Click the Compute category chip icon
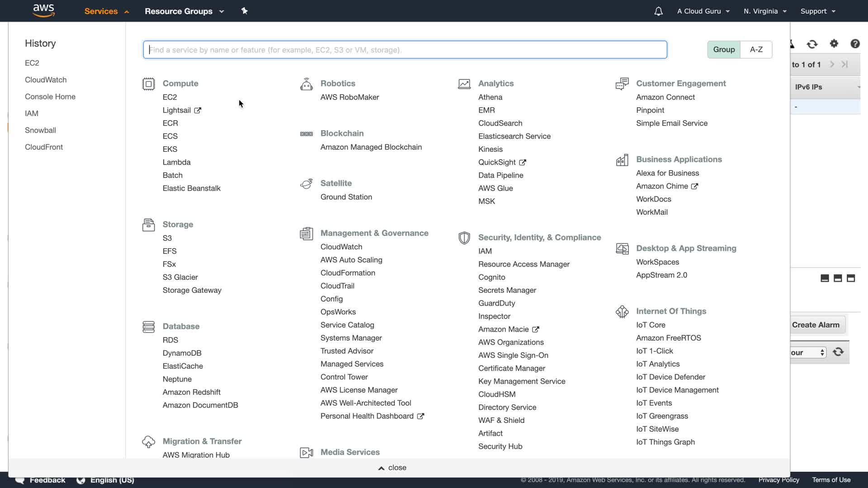Screen dimensions: 868x488 pos(148,84)
